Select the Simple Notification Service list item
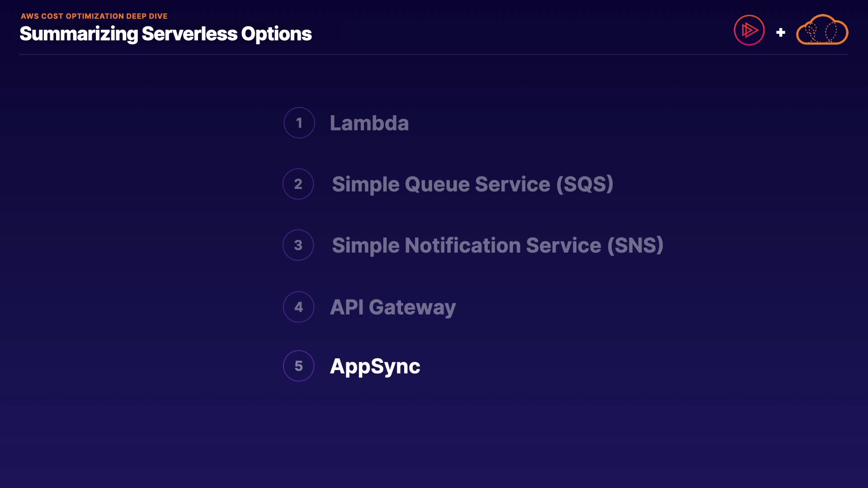The width and height of the screenshot is (868, 488). click(x=497, y=245)
